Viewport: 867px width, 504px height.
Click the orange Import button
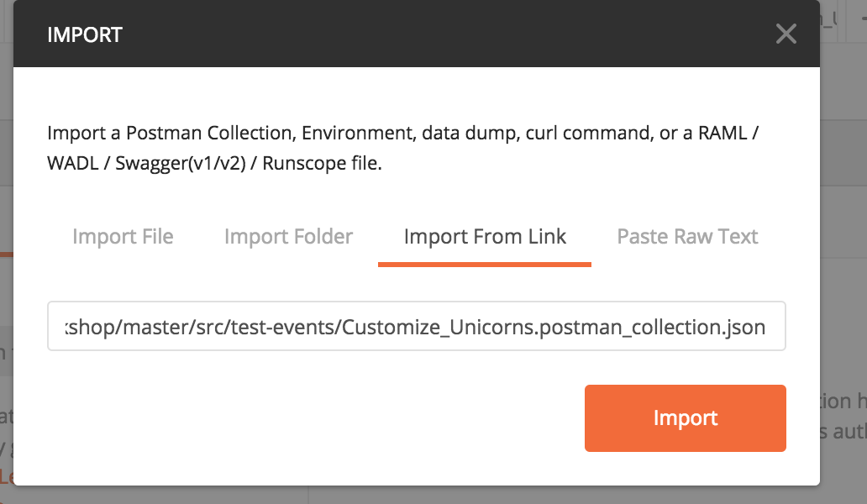pos(685,418)
